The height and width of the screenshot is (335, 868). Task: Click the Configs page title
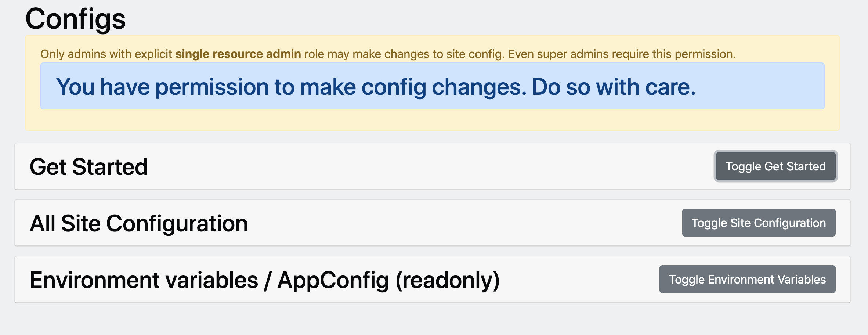[75, 19]
